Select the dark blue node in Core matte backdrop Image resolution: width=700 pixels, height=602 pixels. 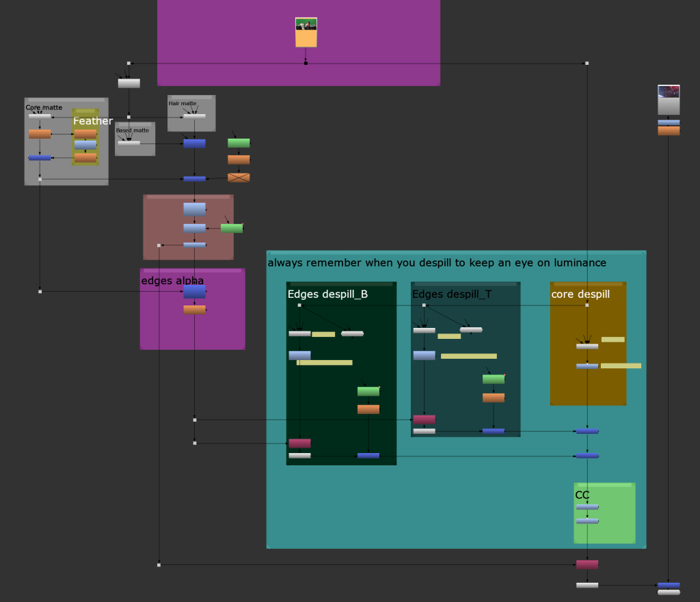point(40,158)
